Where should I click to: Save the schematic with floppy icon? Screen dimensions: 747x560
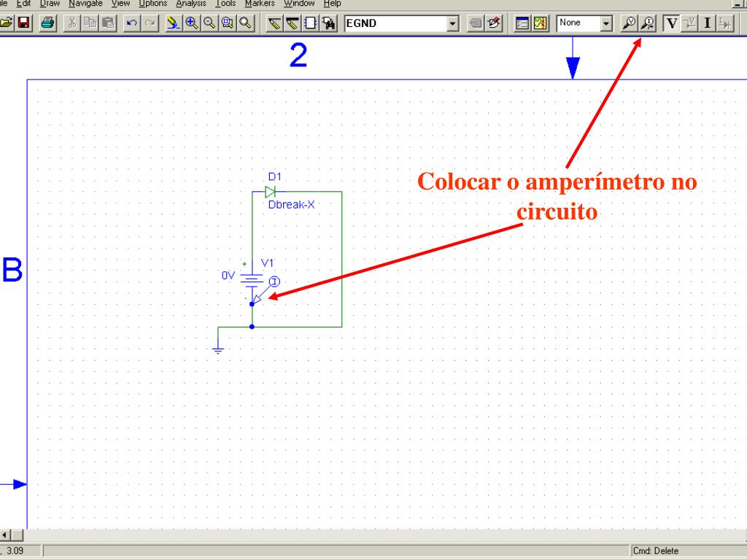(23, 23)
